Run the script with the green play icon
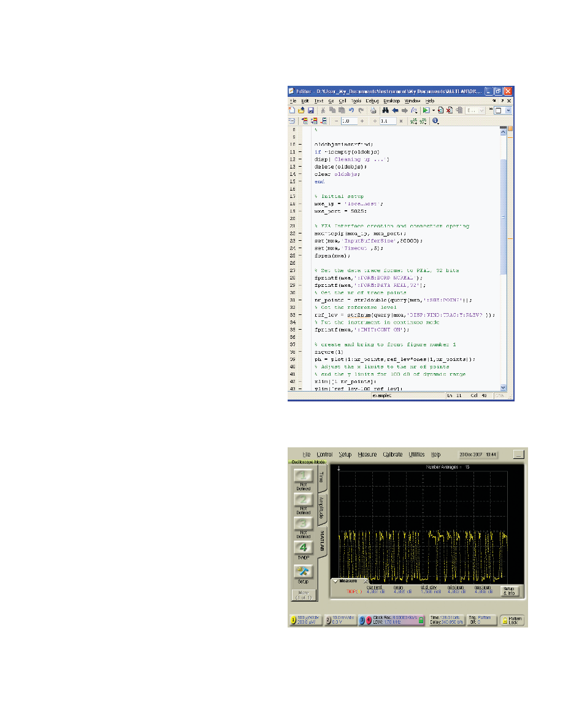 (426, 110)
